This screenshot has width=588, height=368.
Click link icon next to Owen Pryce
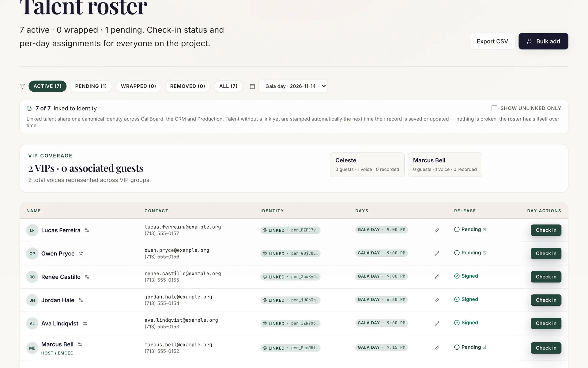click(81, 254)
